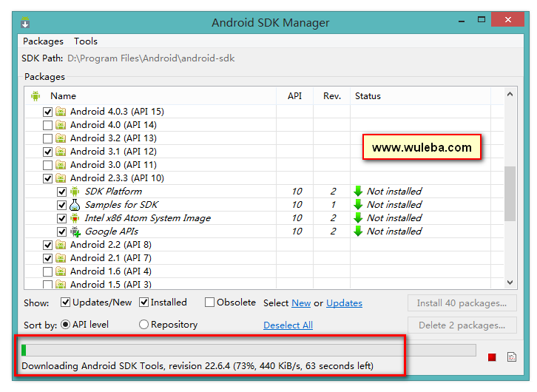Click the green arrow in Intel x86 Atom status
The height and width of the screenshot is (392, 537).
coord(358,217)
